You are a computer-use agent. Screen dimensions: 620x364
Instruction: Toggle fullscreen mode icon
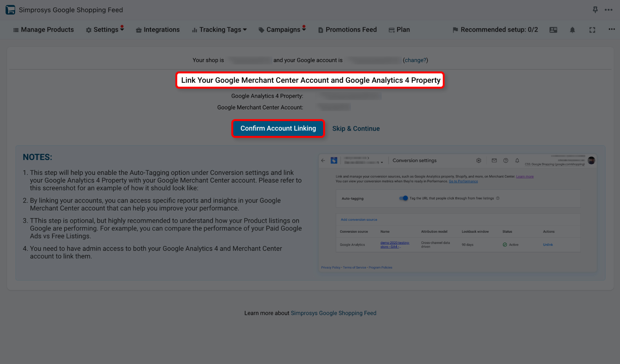coord(592,30)
